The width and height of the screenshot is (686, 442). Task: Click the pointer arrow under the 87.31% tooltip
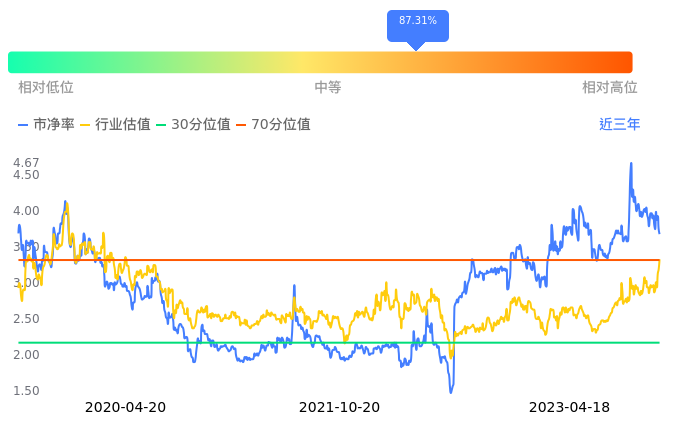pyautogui.click(x=417, y=46)
